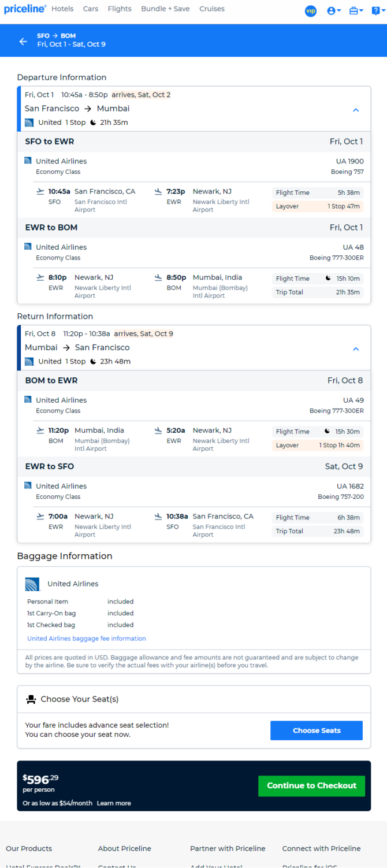Open About Priceline footer heading
The image size is (387, 868).
pos(125,849)
